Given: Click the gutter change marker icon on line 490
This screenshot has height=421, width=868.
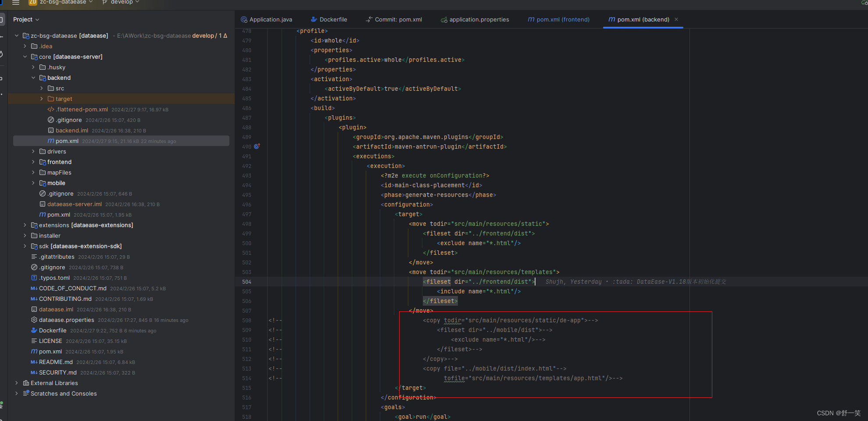Looking at the screenshot, I should [x=257, y=146].
